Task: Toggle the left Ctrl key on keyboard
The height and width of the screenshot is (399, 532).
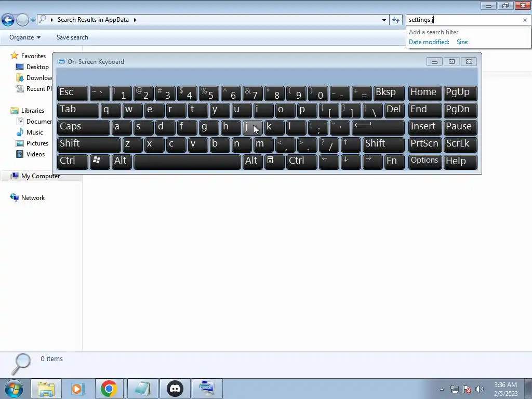Action: 73,162
